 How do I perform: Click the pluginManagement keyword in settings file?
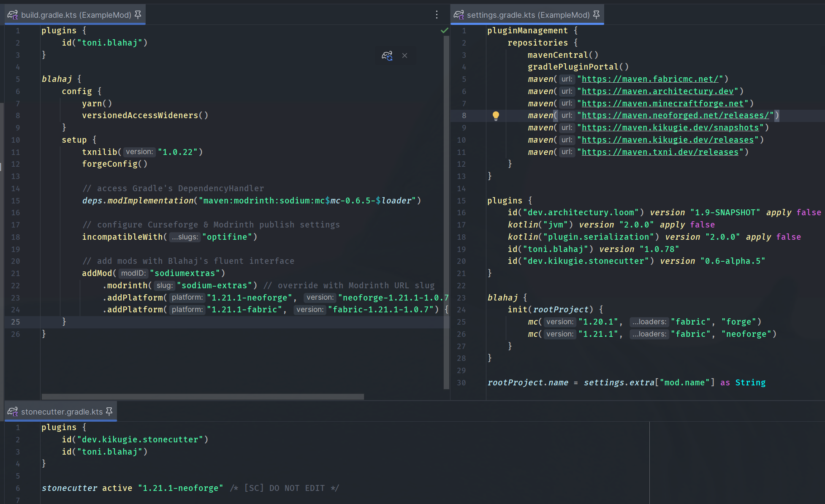coord(527,31)
